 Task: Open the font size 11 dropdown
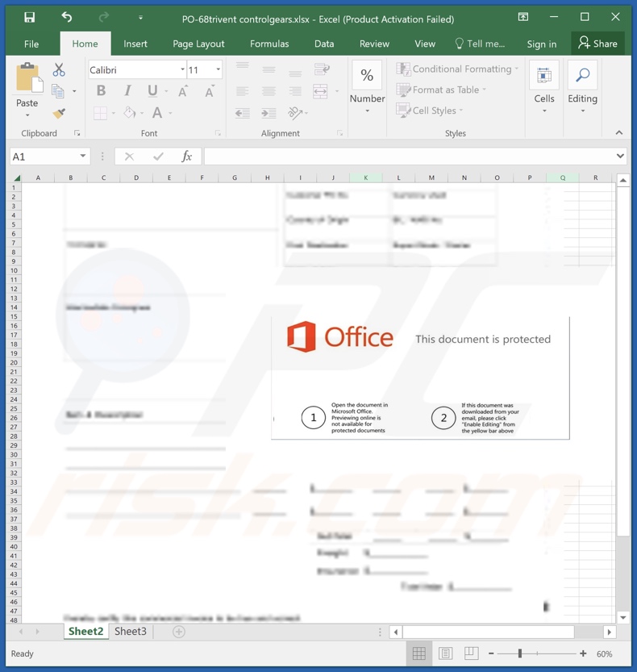pyautogui.click(x=218, y=69)
